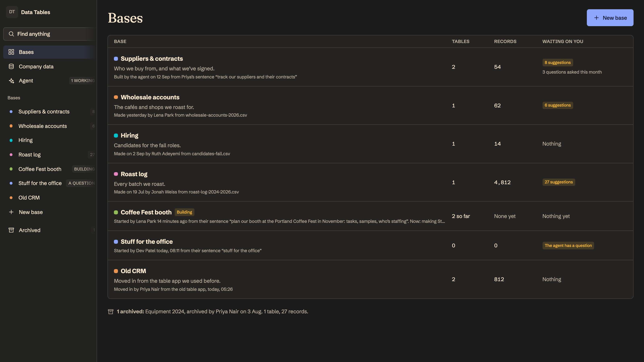
Task: Open the Hiring base heading in table
Action: click(x=129, y=135)
